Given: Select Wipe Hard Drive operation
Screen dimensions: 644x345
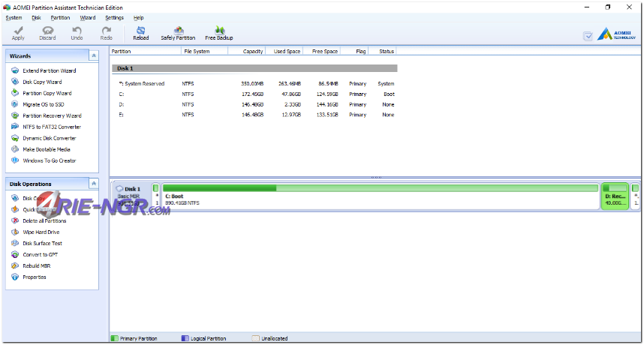Looking at the screenshot, I should point(41,232).
